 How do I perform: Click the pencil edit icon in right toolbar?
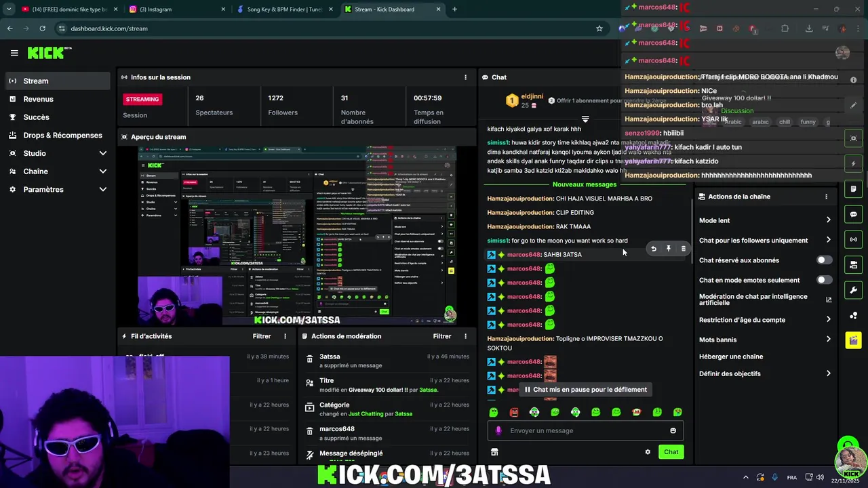click(x=853, y=105)
